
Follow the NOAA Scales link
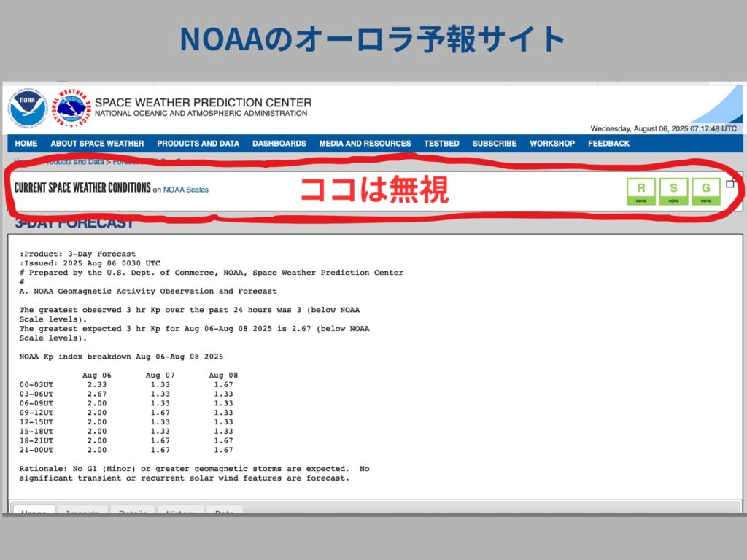point(185,190)
